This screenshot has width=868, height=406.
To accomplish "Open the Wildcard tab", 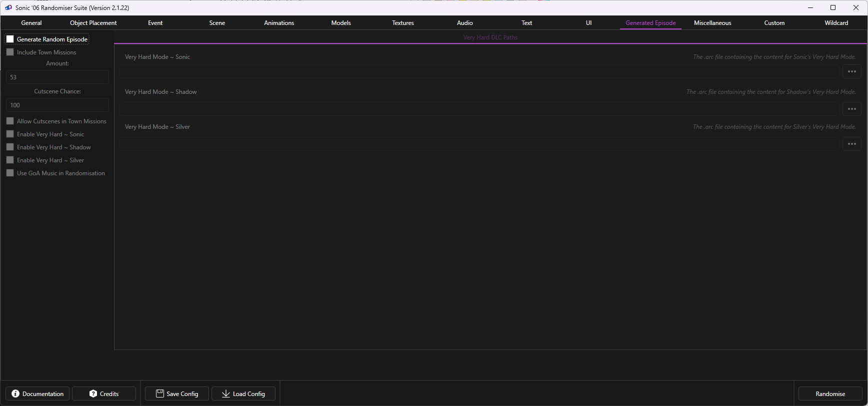I will pyautogui.click(x=836, y=23).
